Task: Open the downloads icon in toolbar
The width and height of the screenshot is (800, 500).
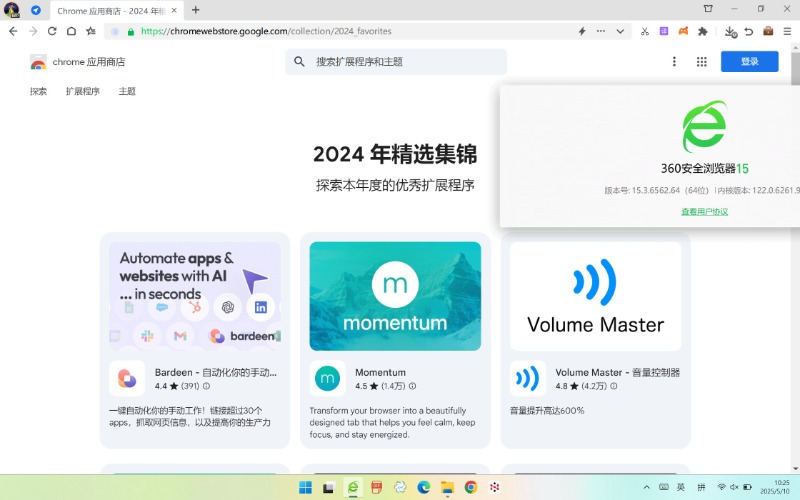Action: click(729, 31)
